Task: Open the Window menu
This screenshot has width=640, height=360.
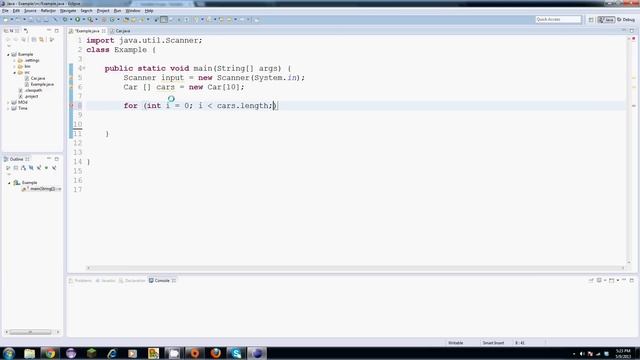Action: click(133, 11)
